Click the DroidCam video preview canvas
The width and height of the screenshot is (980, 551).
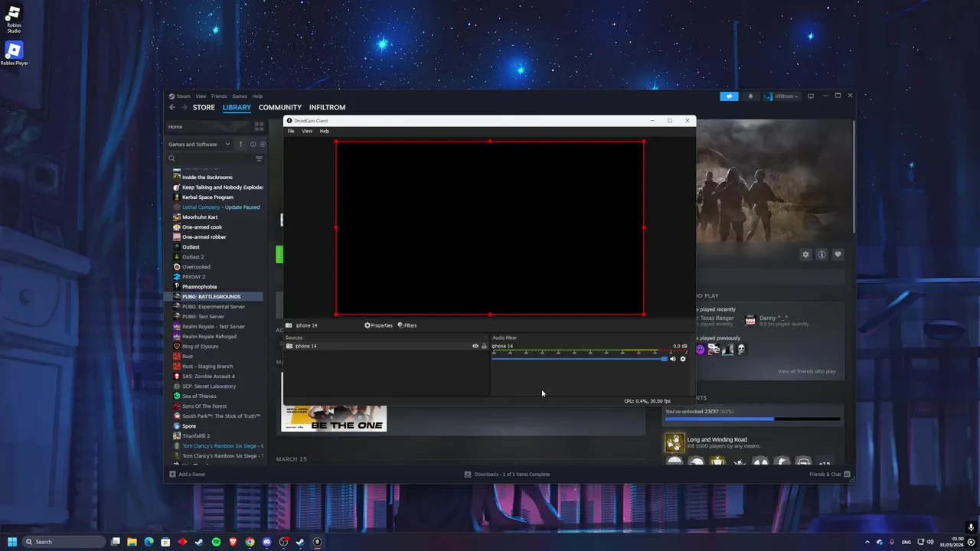(x=490, y=227)
